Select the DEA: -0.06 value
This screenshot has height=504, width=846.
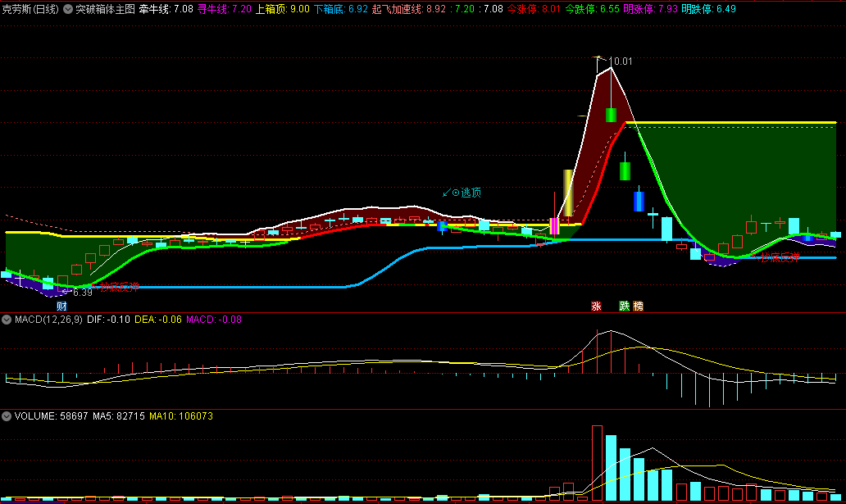[158, 320]
